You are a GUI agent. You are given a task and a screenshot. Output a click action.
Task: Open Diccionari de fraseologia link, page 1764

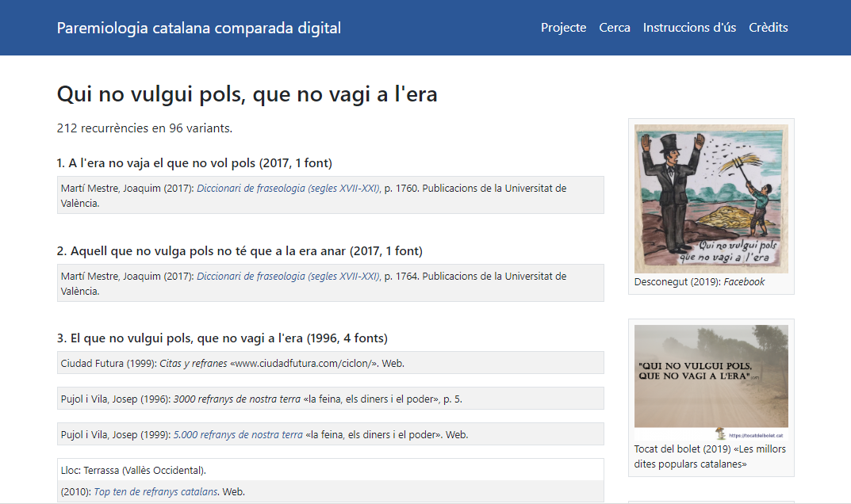tap(288, 277)
